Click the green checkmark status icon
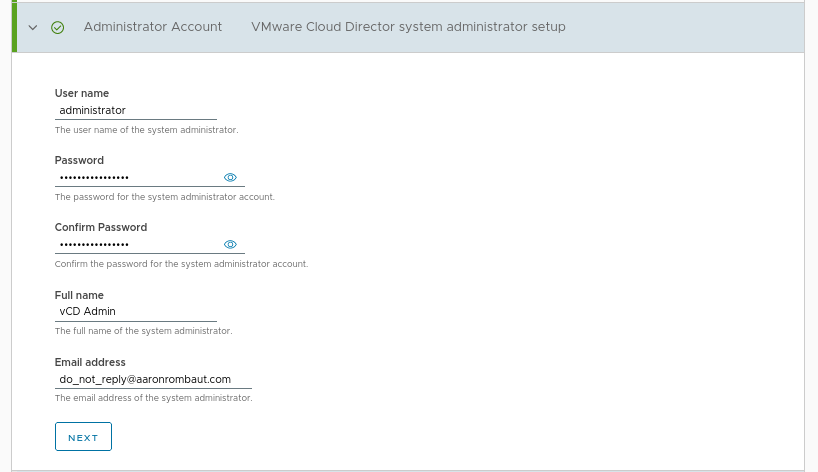The height and width of the screenshot is (472, 818). (57, 27)
